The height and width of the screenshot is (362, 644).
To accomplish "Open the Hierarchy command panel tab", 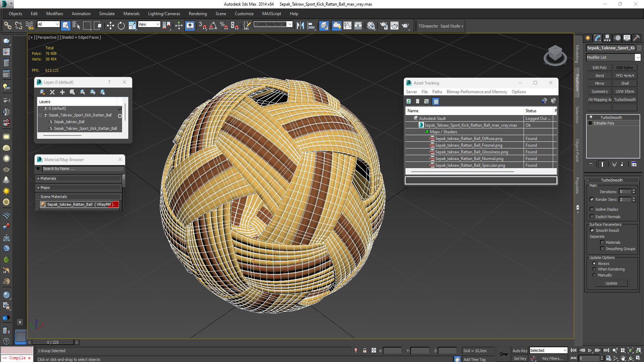I will coord(607,38).
